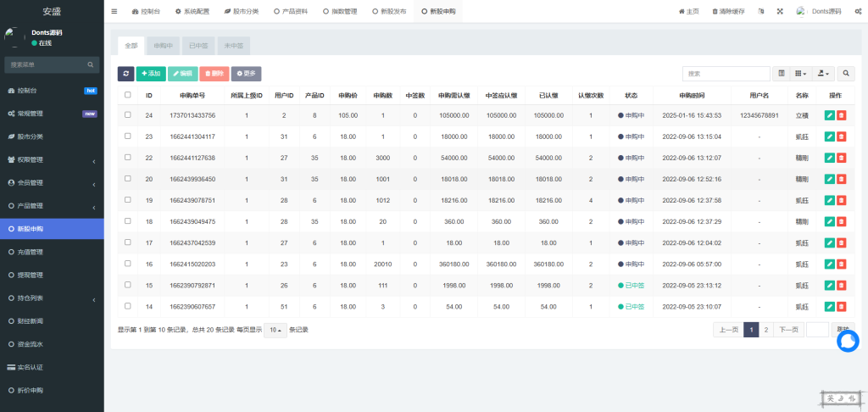Click red delete icon for row ID 14

[841, 306]
